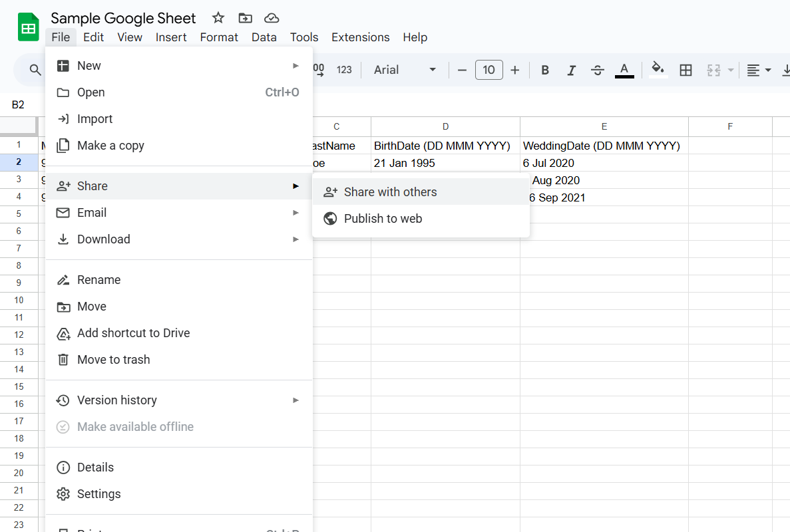Click the Email menu item
The image size is (790, 532).
179,213
